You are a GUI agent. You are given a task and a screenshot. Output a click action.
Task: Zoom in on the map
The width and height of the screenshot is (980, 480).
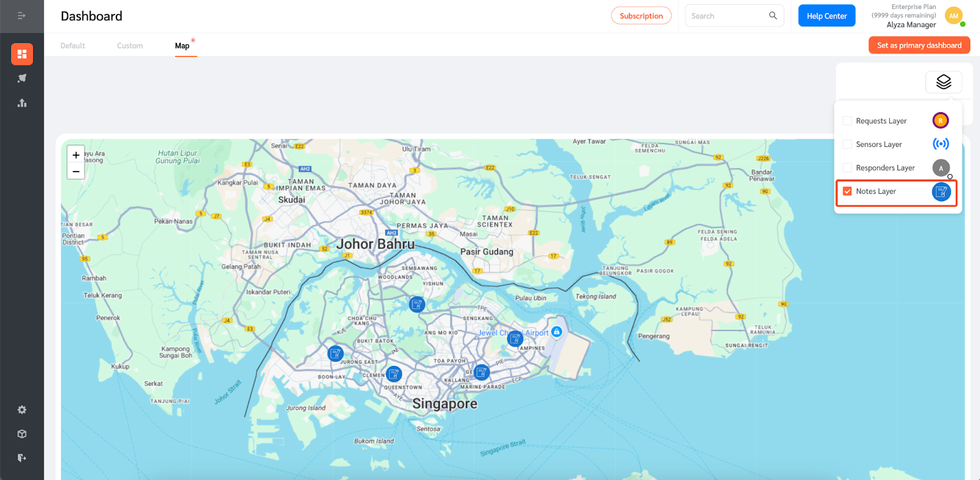pos(76,155)
